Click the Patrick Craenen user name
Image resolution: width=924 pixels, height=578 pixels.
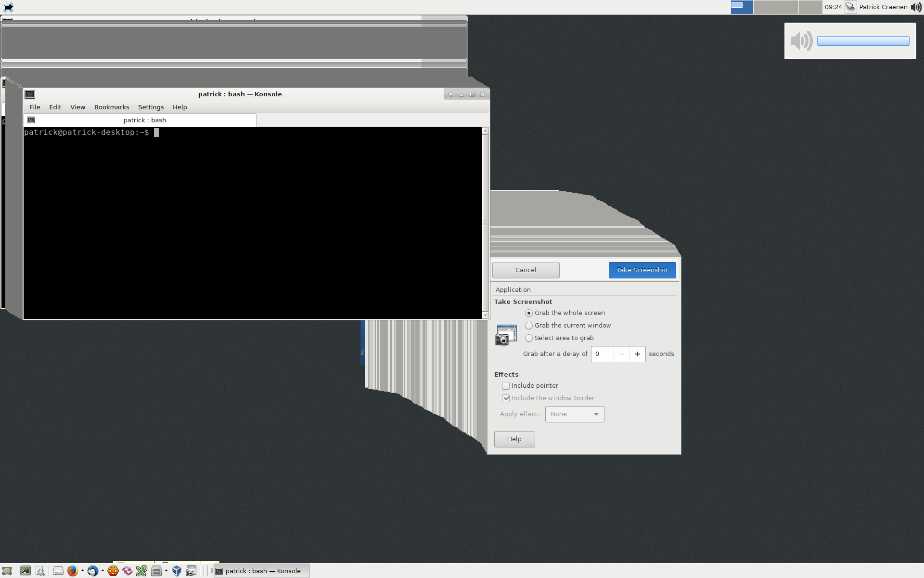884,7
